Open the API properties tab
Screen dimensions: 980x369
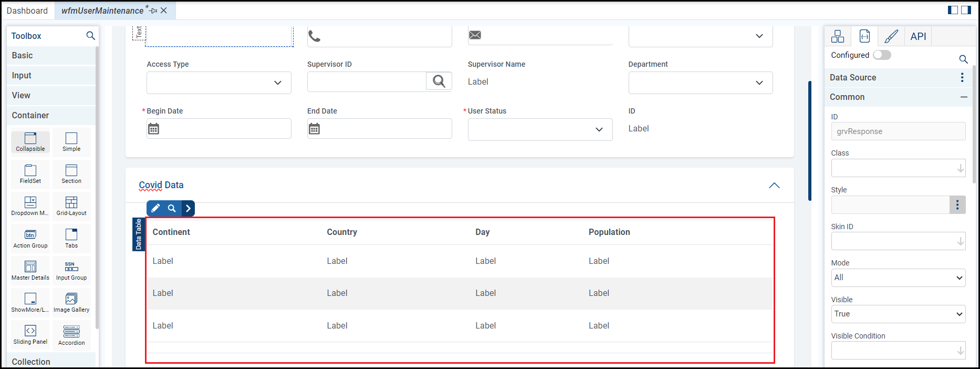tap(918, 36)
